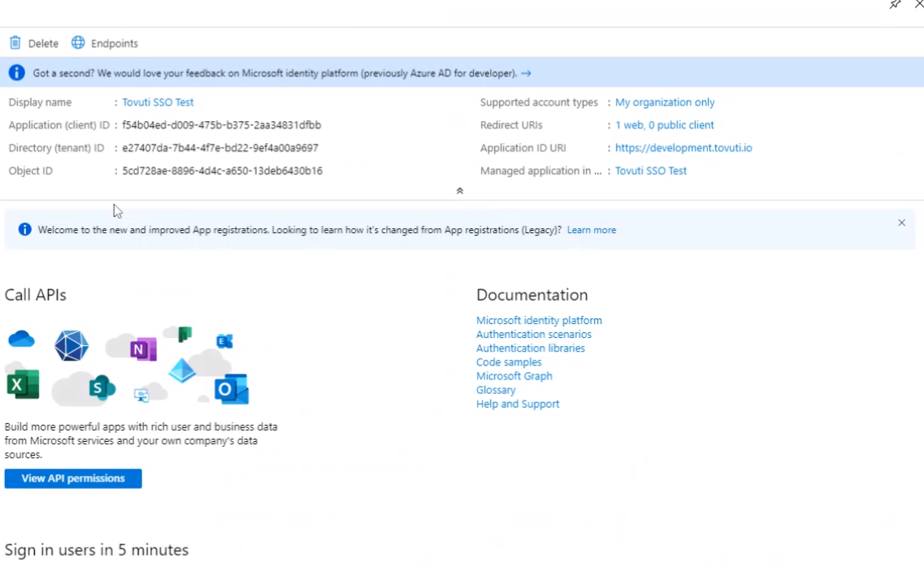The width and height of the screenshot is (924, 567).
Task: Click the feedback banner arrow
Action: click(527, 73)
